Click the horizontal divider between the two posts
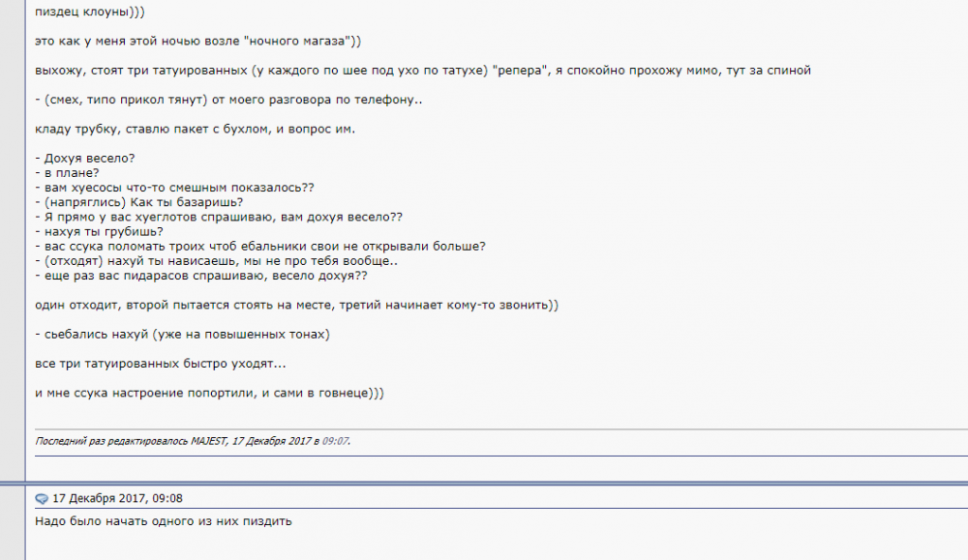The width and height of the screenshot is (968, 560). [484, 483]
